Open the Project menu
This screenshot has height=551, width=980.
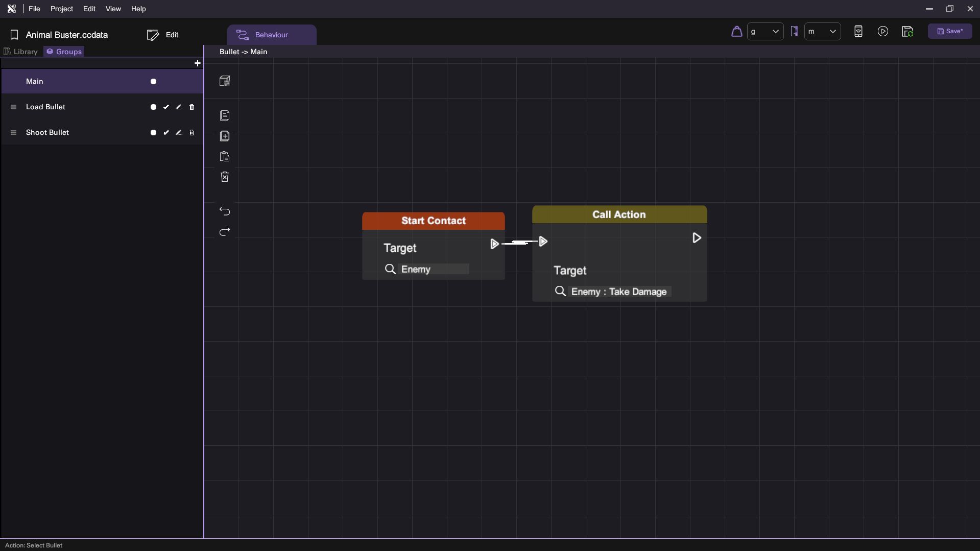pyautogui.click(x=61, y=9)
